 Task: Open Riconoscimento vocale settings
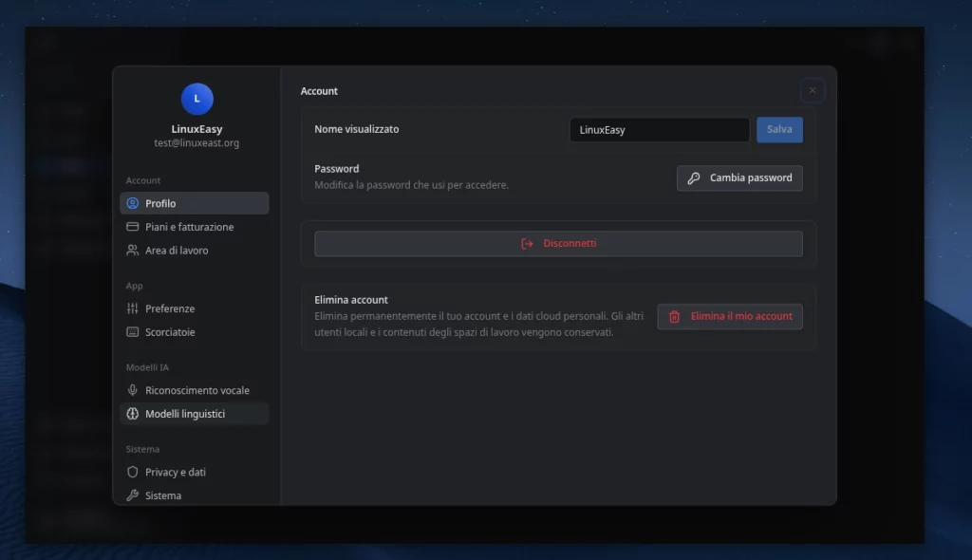point(194,391)
